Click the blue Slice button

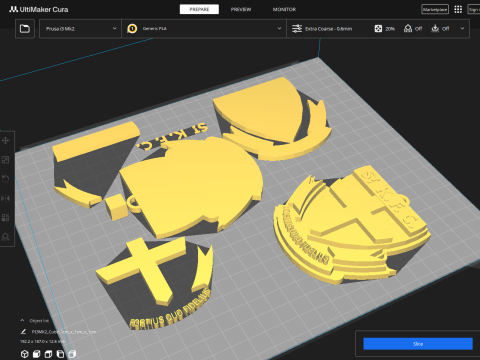click(x=418, y=344)
